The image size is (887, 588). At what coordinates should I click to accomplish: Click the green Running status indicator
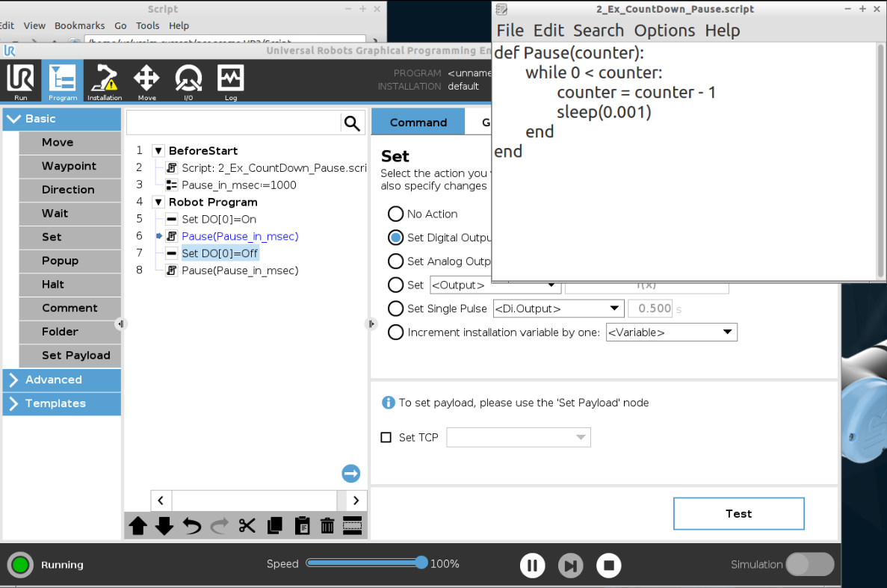20,565
